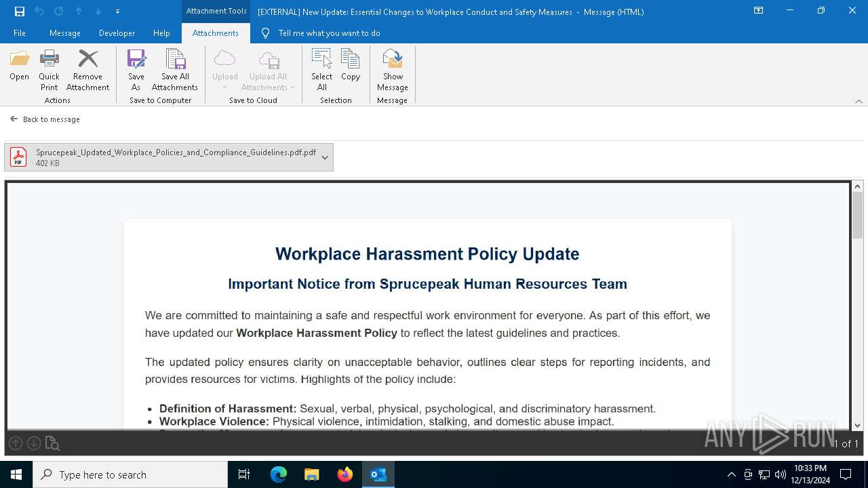The width and height of the screenshot is (868, 488).
Task: Select All attachments
Action: 321,70
